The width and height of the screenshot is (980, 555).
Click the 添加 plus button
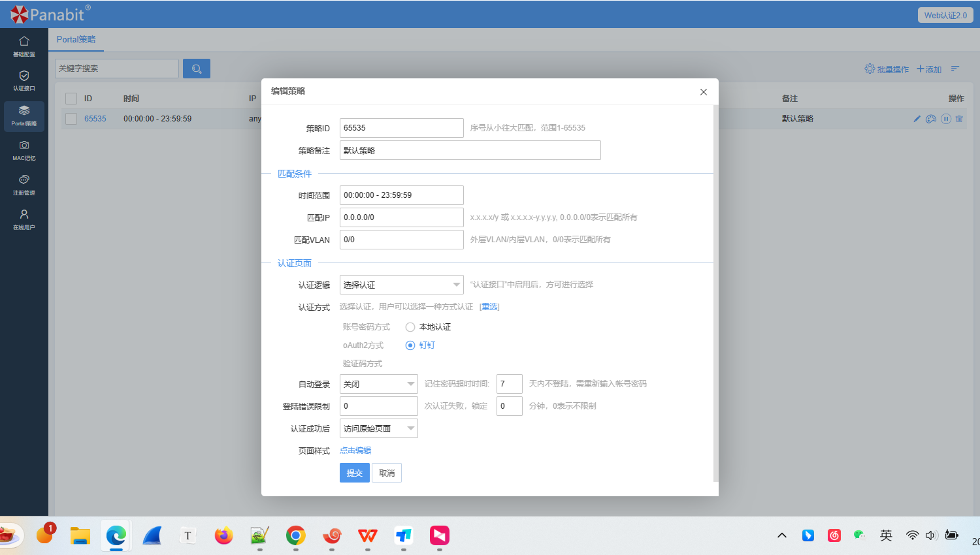tap(929, 69)
